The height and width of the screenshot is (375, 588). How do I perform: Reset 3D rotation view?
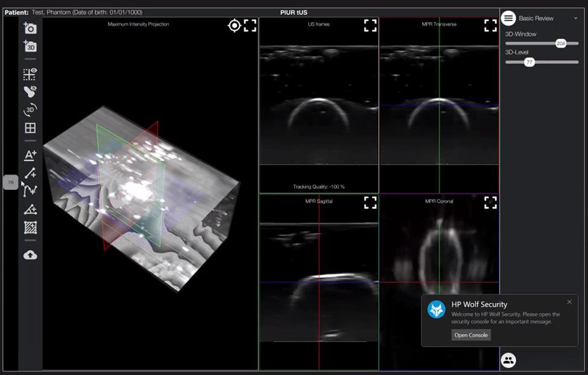pyautogui.click(x=30, y=110)
